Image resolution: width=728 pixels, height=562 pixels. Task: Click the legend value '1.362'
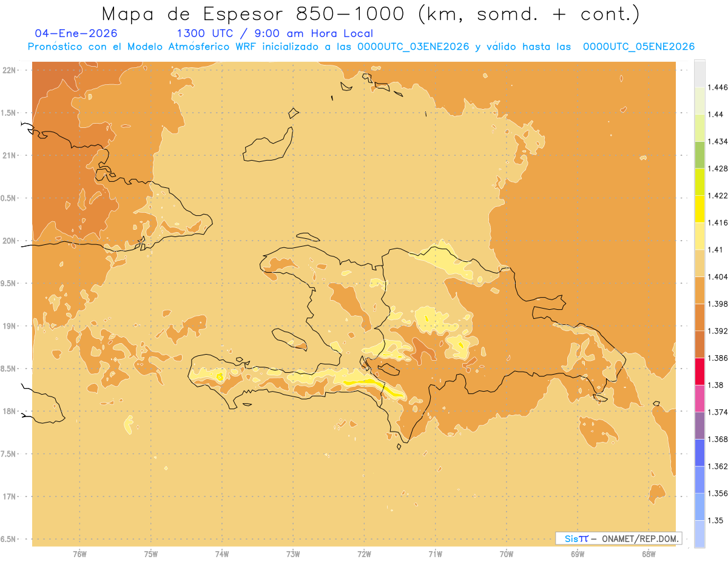pos(718,466)
